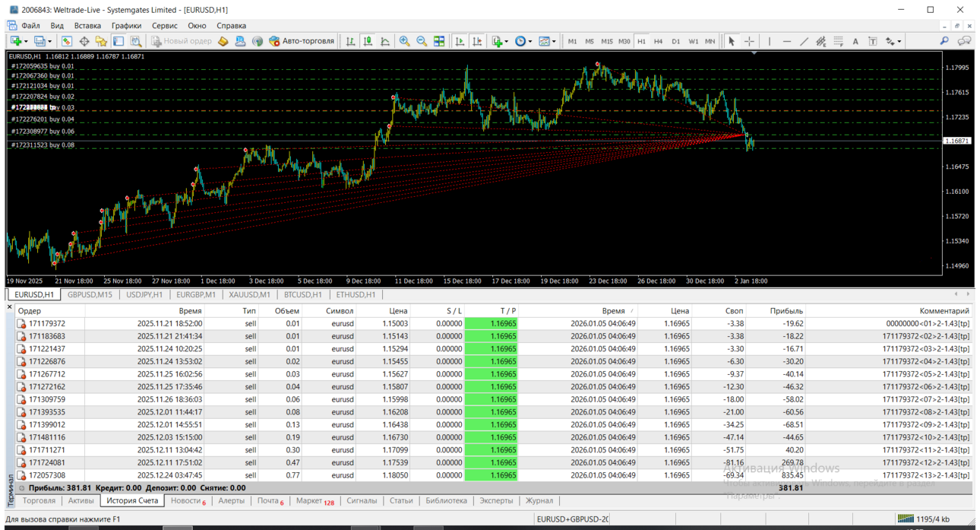Switch timeframe to H4
Viewport: 980px width, 530px height.
tap(658, 41)
